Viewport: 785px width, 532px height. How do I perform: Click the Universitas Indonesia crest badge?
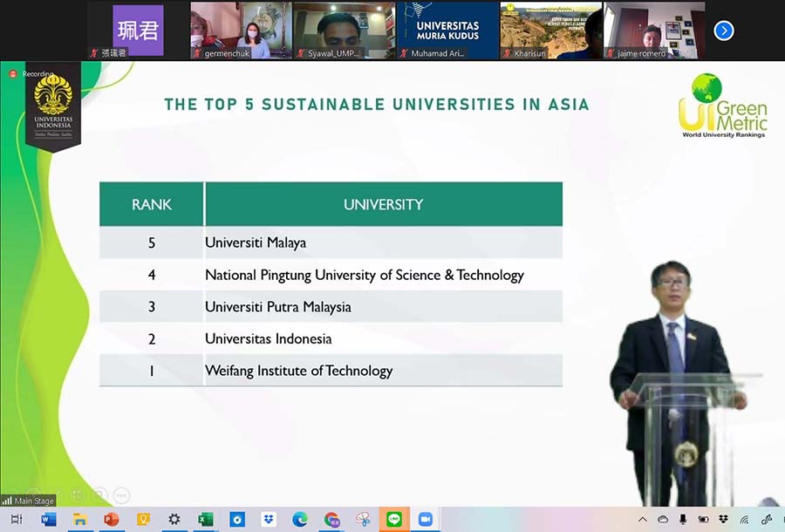(53, 106)
